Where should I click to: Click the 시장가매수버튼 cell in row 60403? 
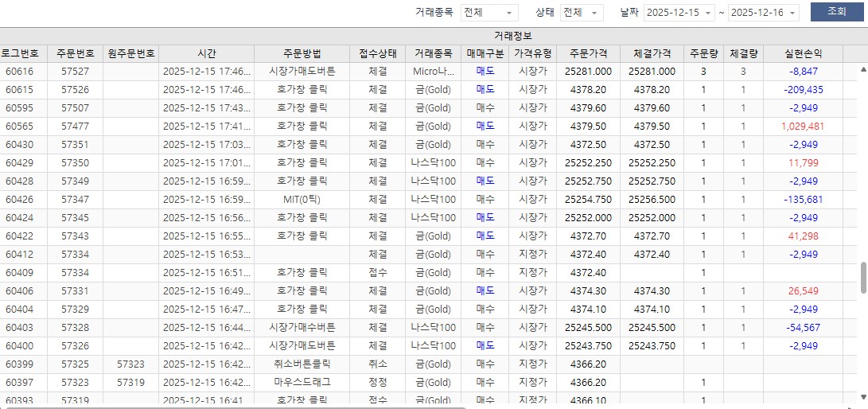click(x=302, y=327)
